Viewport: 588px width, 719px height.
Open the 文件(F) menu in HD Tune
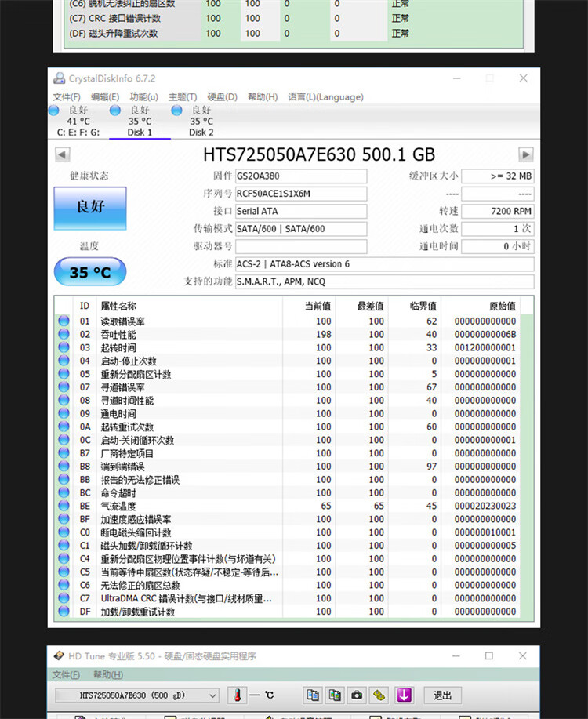pos(66,674)
